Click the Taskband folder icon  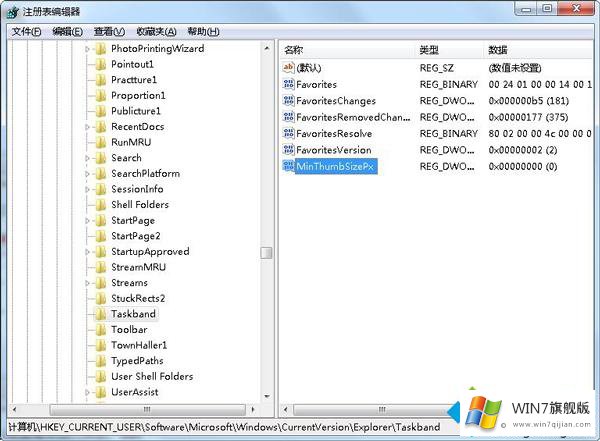(x=101, y=314)
